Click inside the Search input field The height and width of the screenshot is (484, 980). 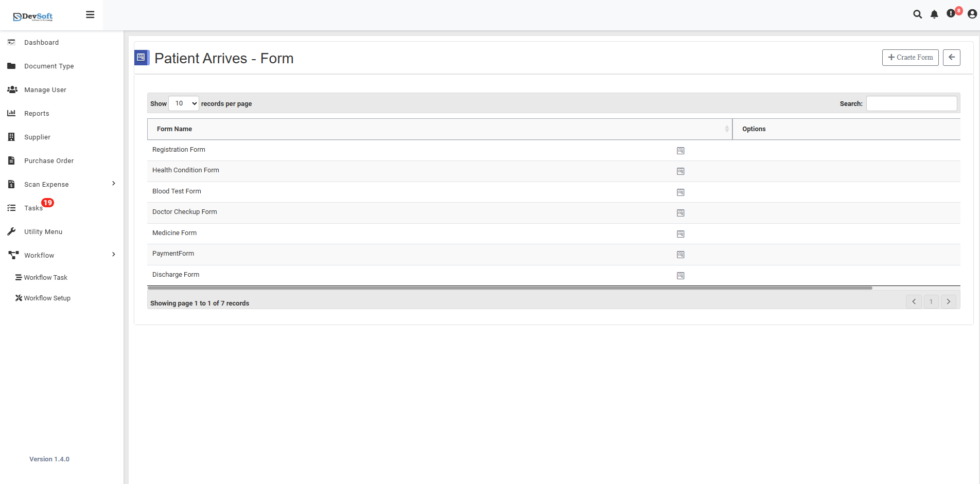911,103
